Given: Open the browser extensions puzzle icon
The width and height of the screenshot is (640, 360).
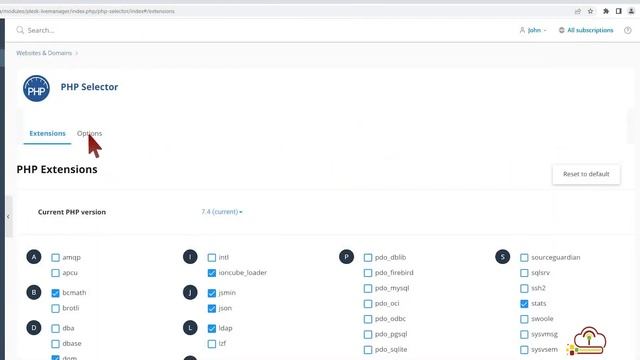Looking at the screenshot, I should pyautogui.click(x=606, y=11).
